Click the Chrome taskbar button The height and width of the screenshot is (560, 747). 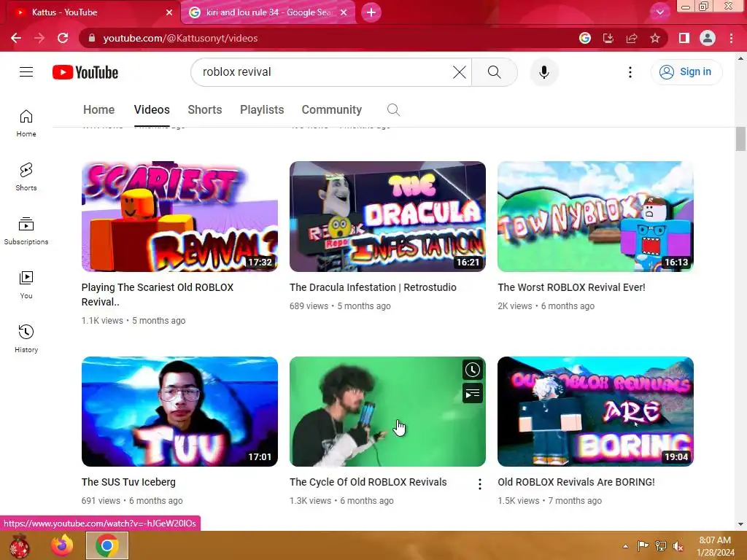point(107,545)
